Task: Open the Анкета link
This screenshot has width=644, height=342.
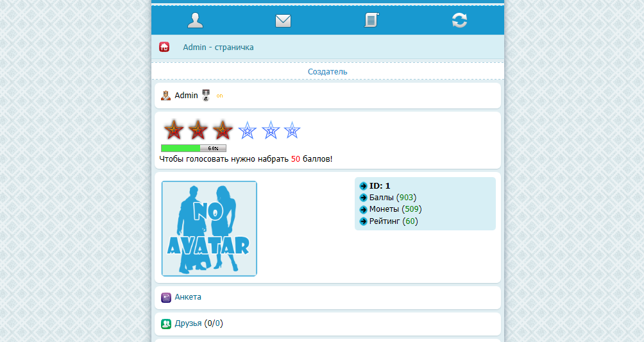Action: [x=188, y=297]
